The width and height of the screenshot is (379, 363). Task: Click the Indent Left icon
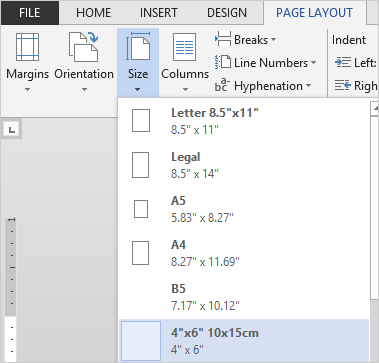coord(343,62)
